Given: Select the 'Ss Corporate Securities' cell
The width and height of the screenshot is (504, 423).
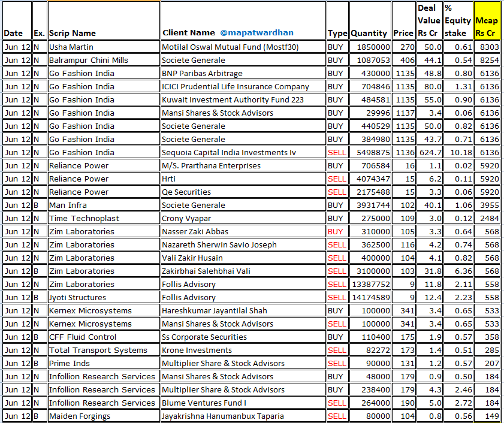Looking at the screenshot, I should (243, 337).
